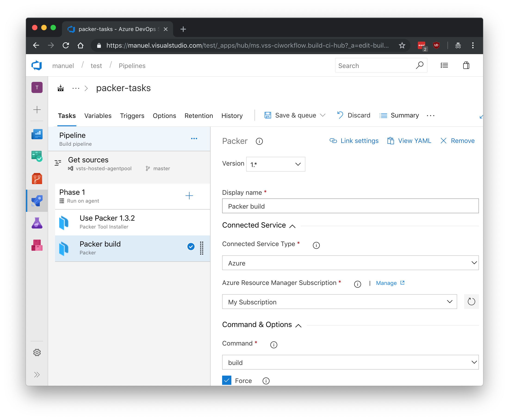Switch to the Variables tab
Viewport: 509px width, 420px height.
coord(98,116)
